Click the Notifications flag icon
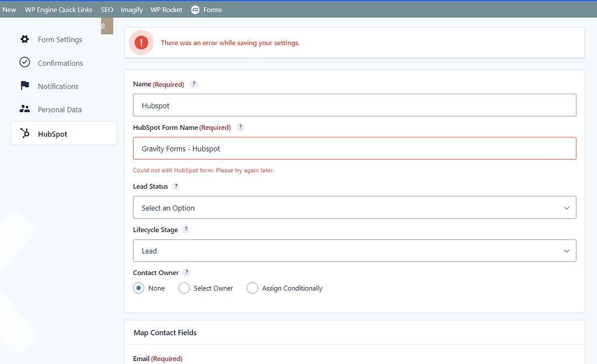Image resolution: width=597 pixels, height=364 pixels. tap(24, 86)
